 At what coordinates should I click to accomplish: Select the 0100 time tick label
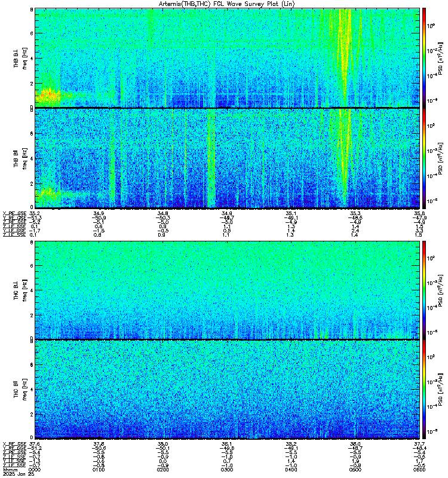coord(99,470)
